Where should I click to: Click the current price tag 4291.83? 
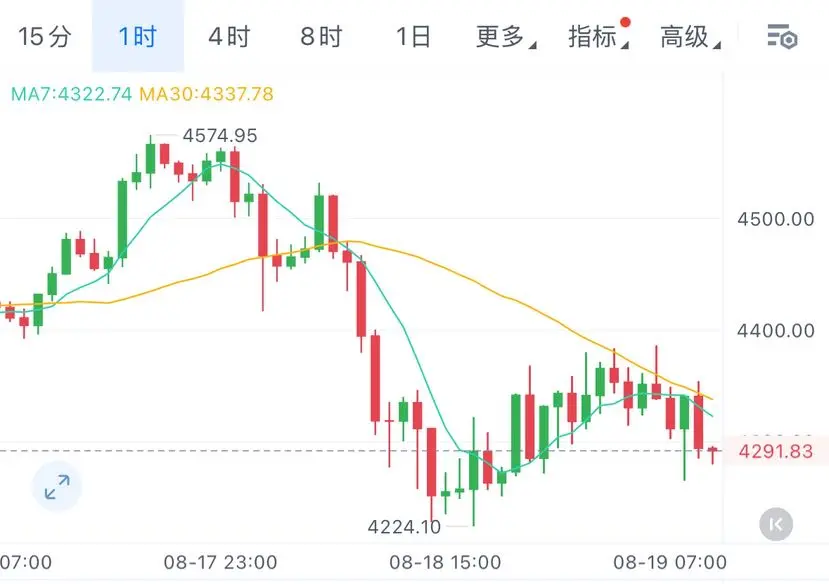click(775, 451)
